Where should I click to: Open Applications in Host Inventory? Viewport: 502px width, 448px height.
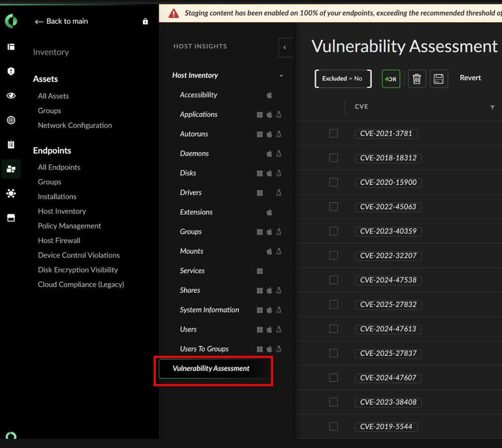[x=198, y=115]
